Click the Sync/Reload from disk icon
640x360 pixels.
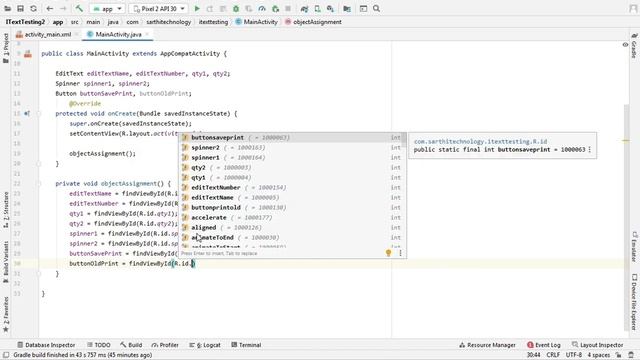coord(33,9)
